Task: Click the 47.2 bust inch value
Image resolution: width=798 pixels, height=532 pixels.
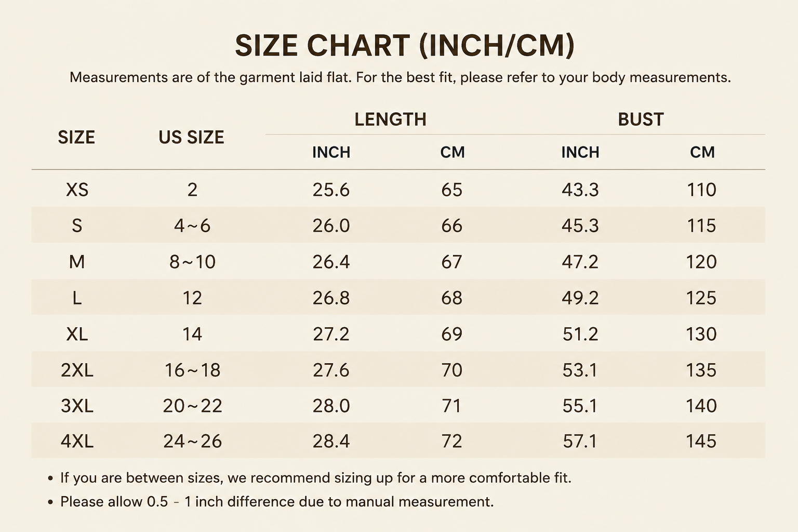Action: click(x=580, y=262)
